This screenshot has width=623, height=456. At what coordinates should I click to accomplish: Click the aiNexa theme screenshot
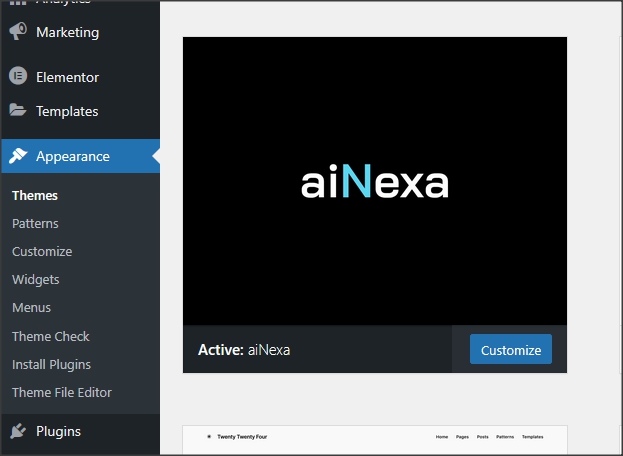(375, 181)
